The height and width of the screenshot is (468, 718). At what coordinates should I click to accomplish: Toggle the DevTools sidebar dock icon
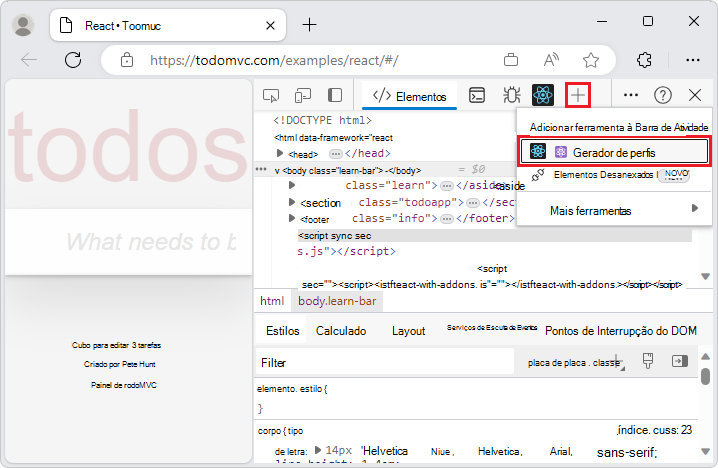pyautogui.click(x=335, y=95)
